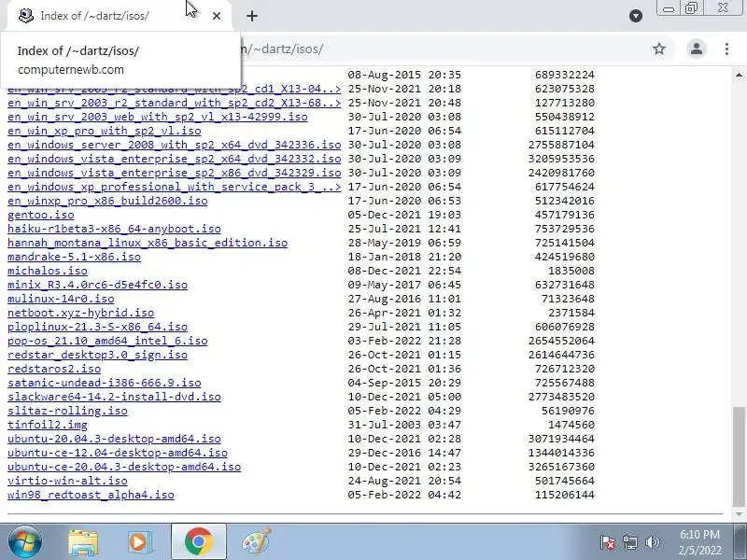Click the Chrome taskbar icon

coord(199,541)
